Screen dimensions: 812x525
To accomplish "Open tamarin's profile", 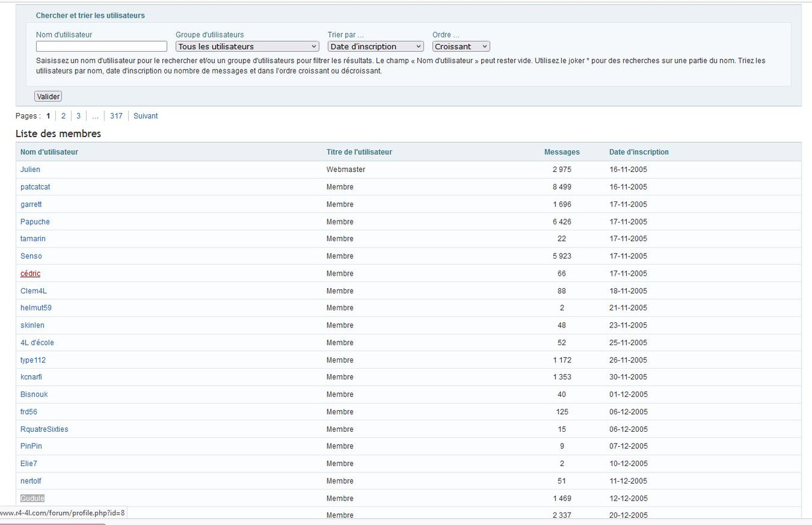I will [33, 239].
